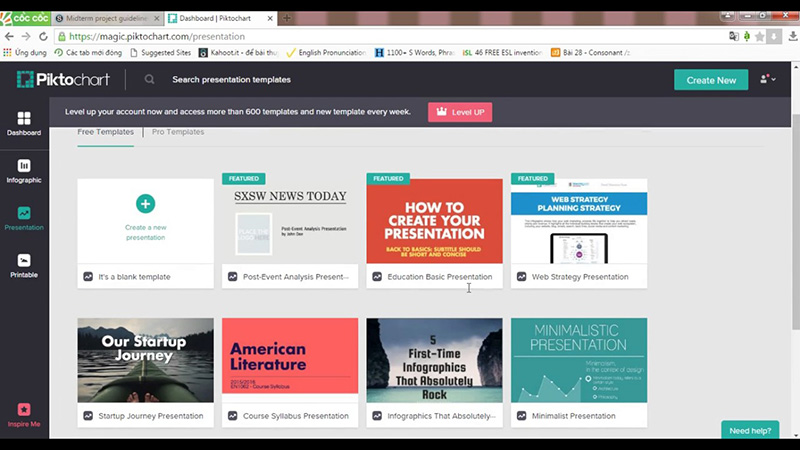Reload the page with refresh icon
This screenshot has height=450, width=800.
[x=43, y=36]
